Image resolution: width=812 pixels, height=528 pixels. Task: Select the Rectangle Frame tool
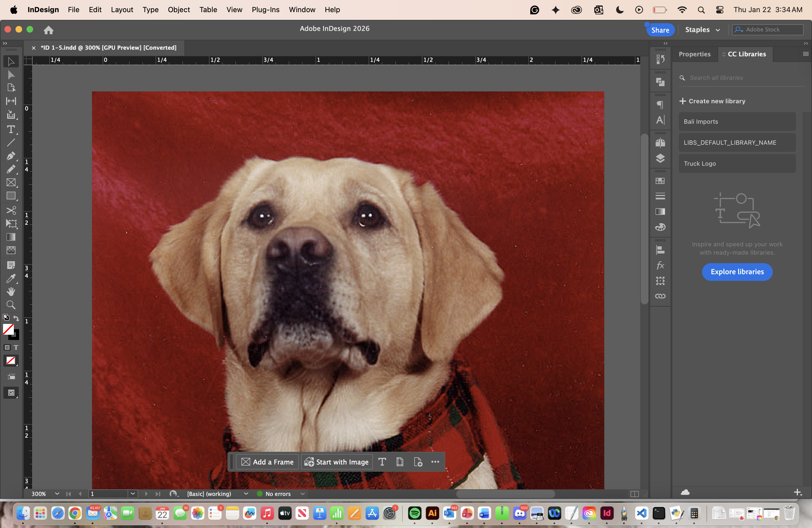point(10,183)
